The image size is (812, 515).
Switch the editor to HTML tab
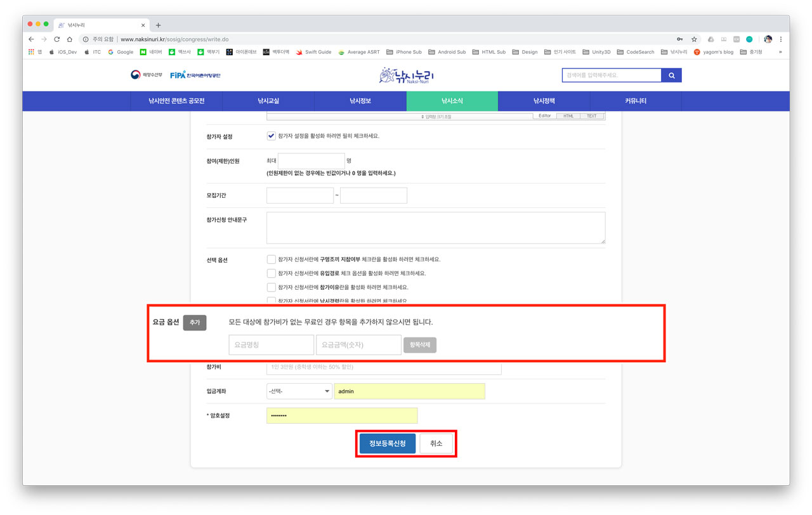coord(568,116)
